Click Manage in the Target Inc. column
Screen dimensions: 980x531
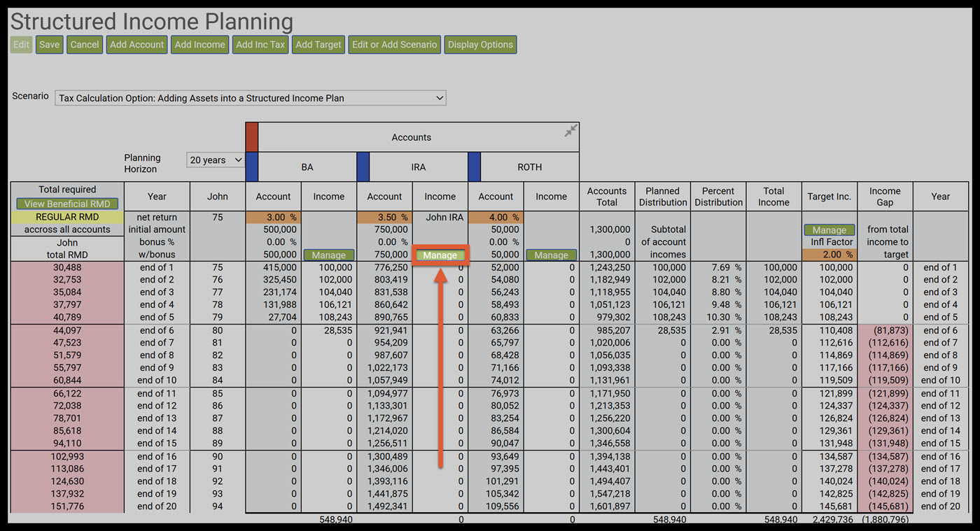[829, 230]
